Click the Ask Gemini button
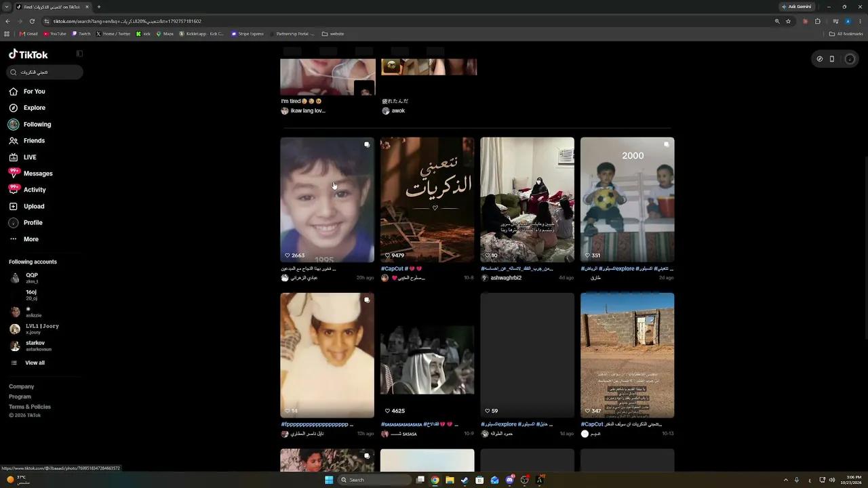The width and height of the screenshot is (868, 488). tap(796, 7)
